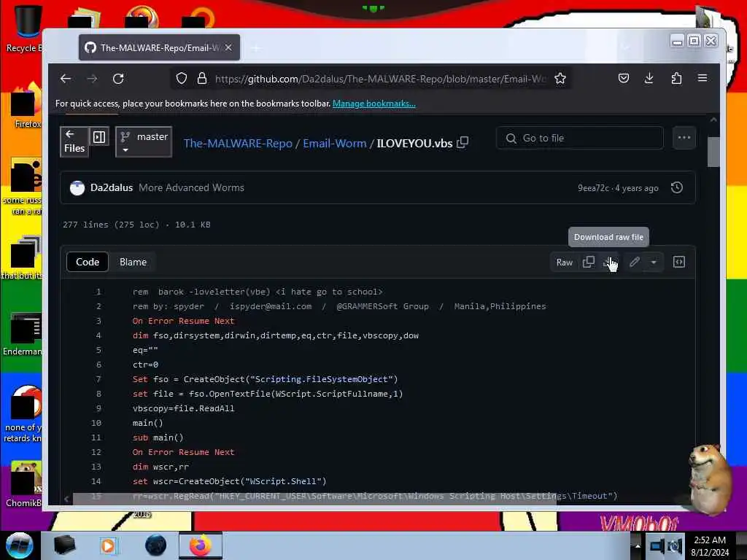The width and height of the screenshot is (747, 560).
Task: Open the Da2dalus author profile link
Action: [112, 187]
